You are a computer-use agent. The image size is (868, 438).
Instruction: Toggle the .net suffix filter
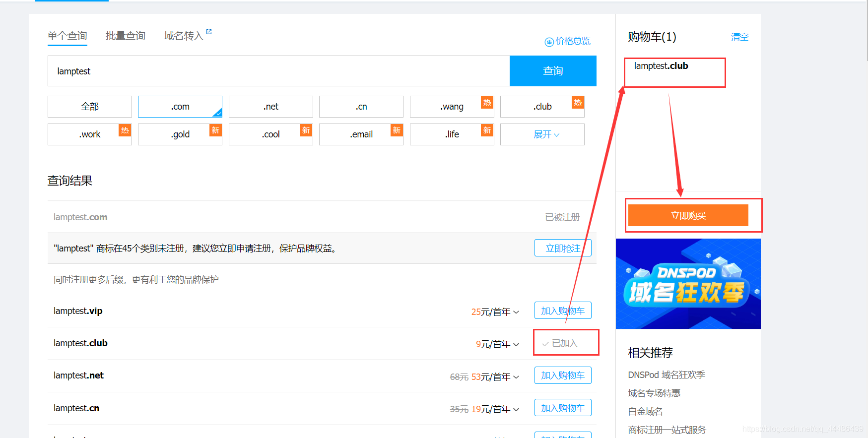(x=271, y=107)
